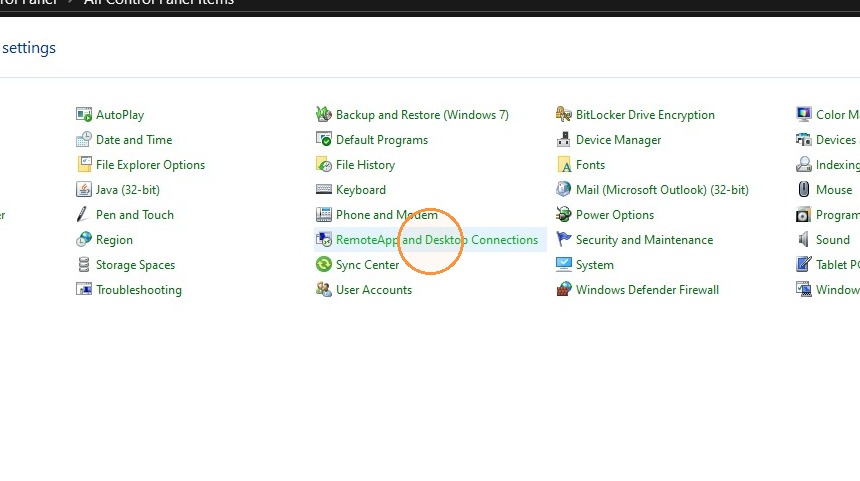Click Backup and Restore icon
Image resolution: width=860 pixels, height=481 pixels.
pos(324,115)
